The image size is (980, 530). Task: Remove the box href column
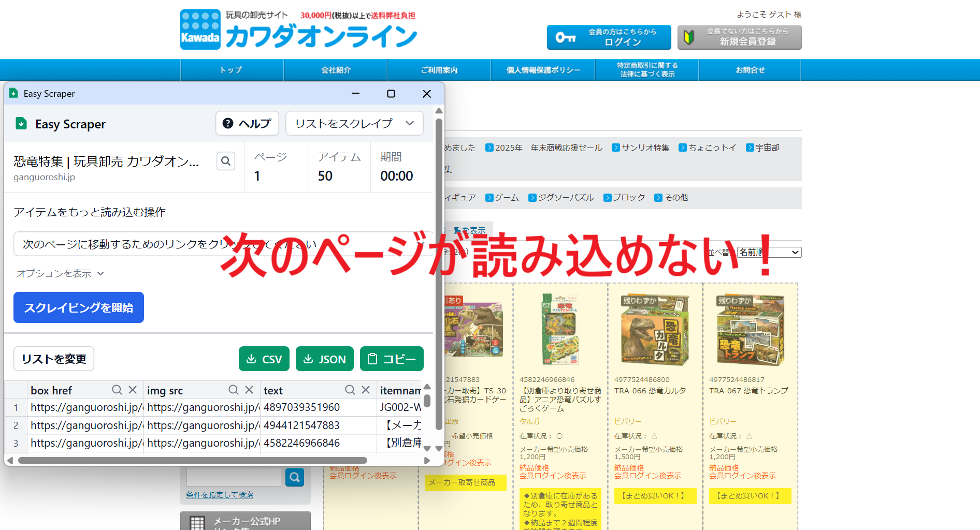133,390
